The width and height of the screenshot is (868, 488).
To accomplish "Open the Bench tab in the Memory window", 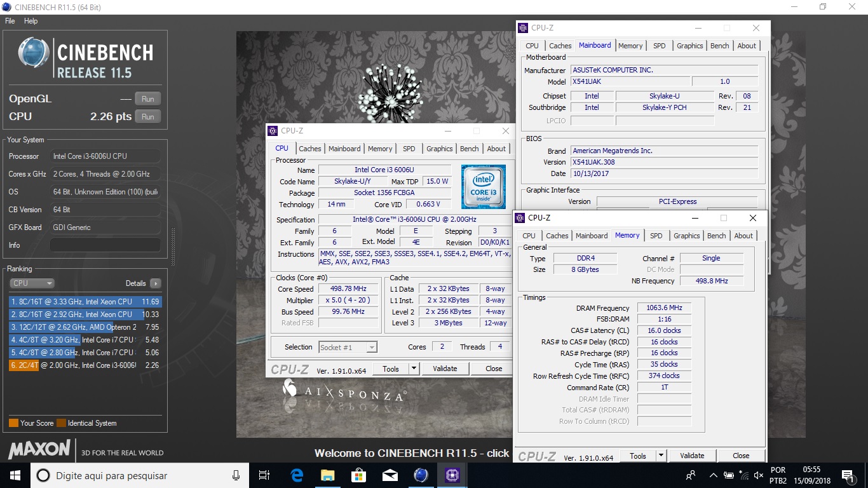I will [717, 236].
